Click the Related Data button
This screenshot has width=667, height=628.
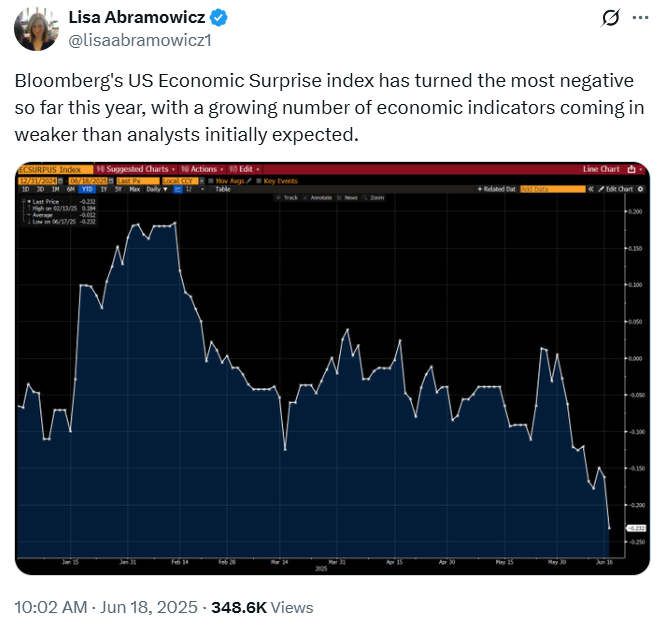[x=497, y=188]
